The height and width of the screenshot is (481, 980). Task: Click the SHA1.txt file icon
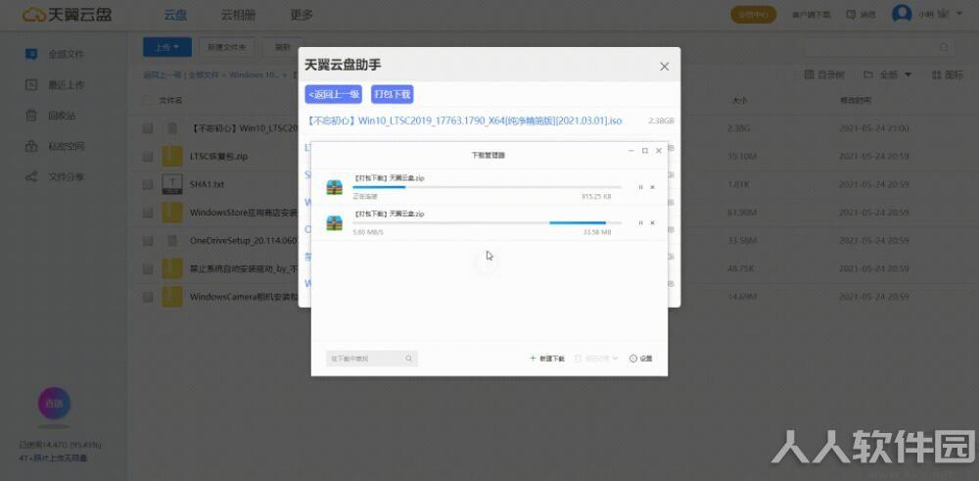pos(172,184)
